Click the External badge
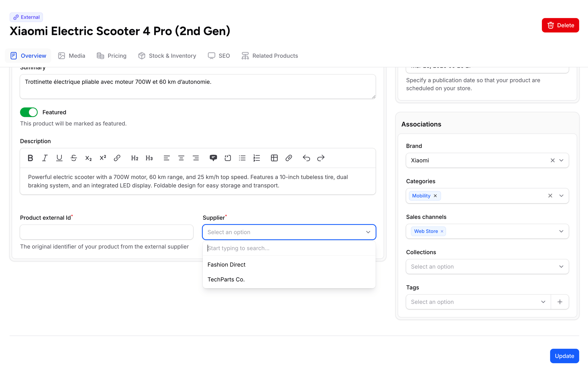Image resolution: width=588 pixels, height=368 pixels. 26,17
